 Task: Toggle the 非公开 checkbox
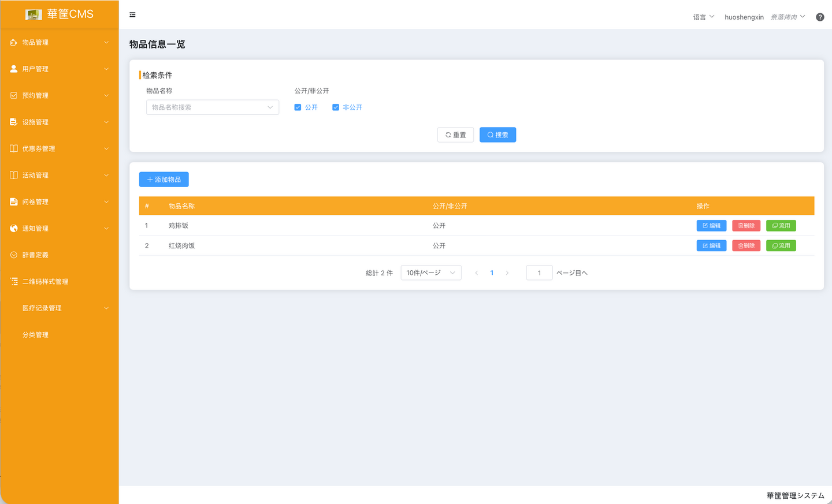click(336, 107)
